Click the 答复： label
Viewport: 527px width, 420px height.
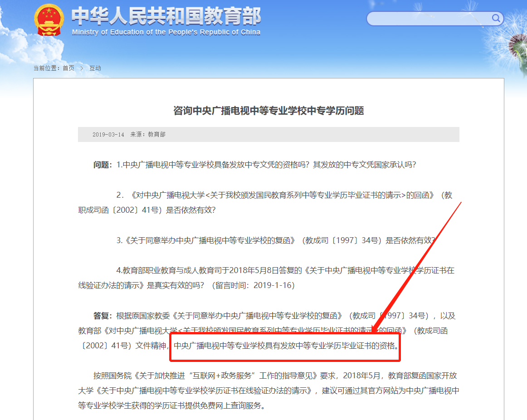pos(102,316)
